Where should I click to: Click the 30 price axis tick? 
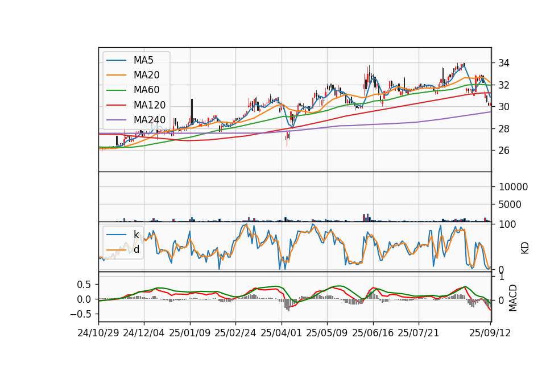point(504,107)
